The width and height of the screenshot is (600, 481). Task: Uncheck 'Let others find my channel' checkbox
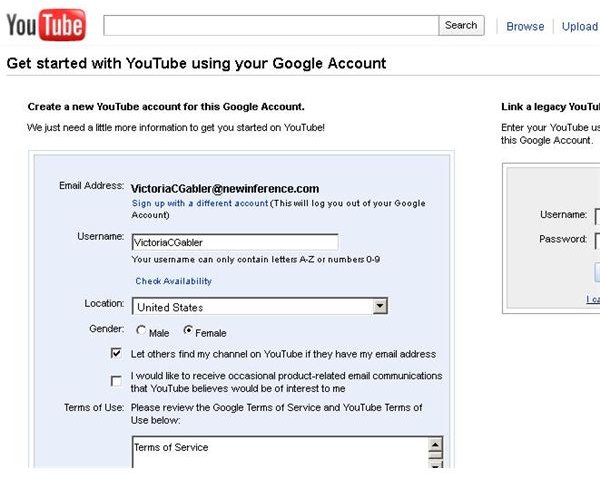[116, 353]
